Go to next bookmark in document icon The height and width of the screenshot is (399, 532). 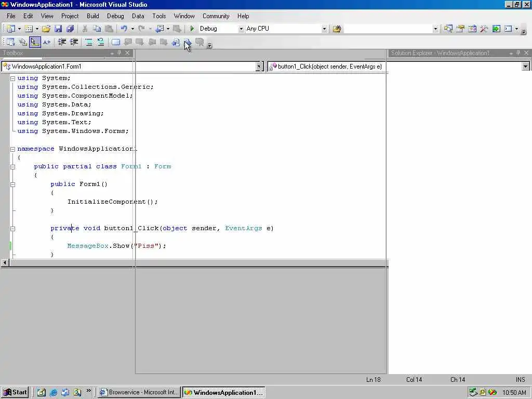click(x=187, y=42)
